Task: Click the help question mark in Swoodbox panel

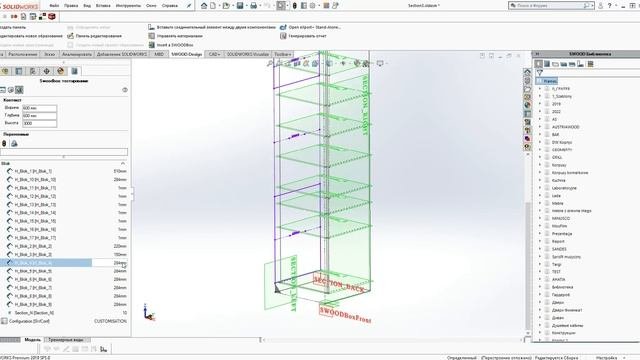Action: (x=125, y=90)
